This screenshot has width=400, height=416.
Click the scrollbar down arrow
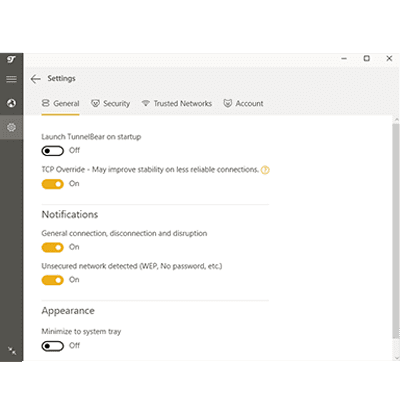[396, 358]
